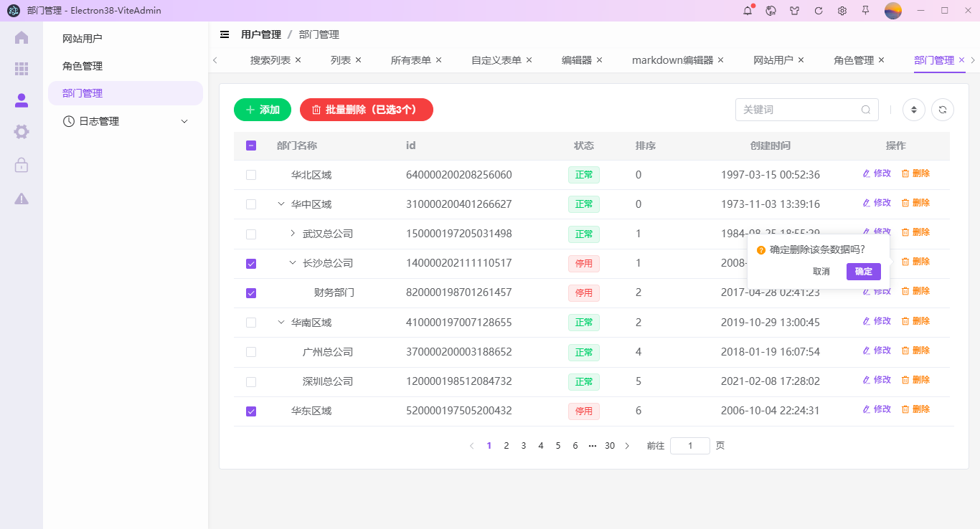Screen dimensions: 980x529
Task: Pin the window using the pin icon
Action: pyautogui.click(x=865, y=10)
